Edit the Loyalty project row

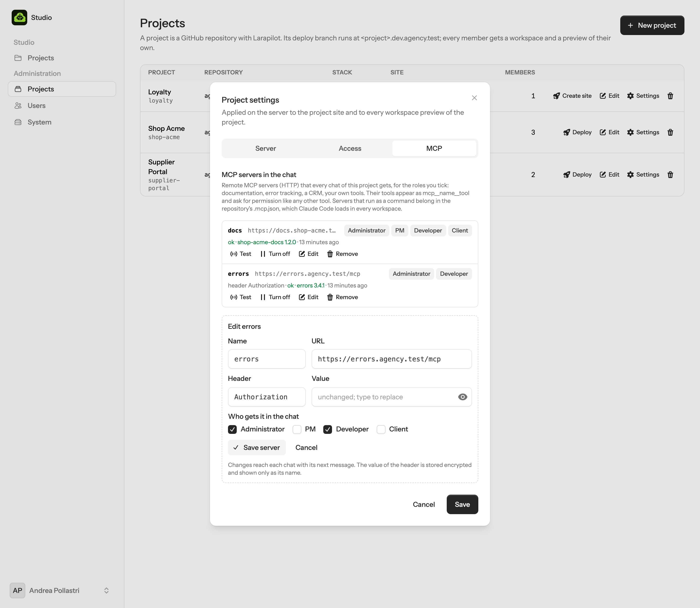(609, 96)
